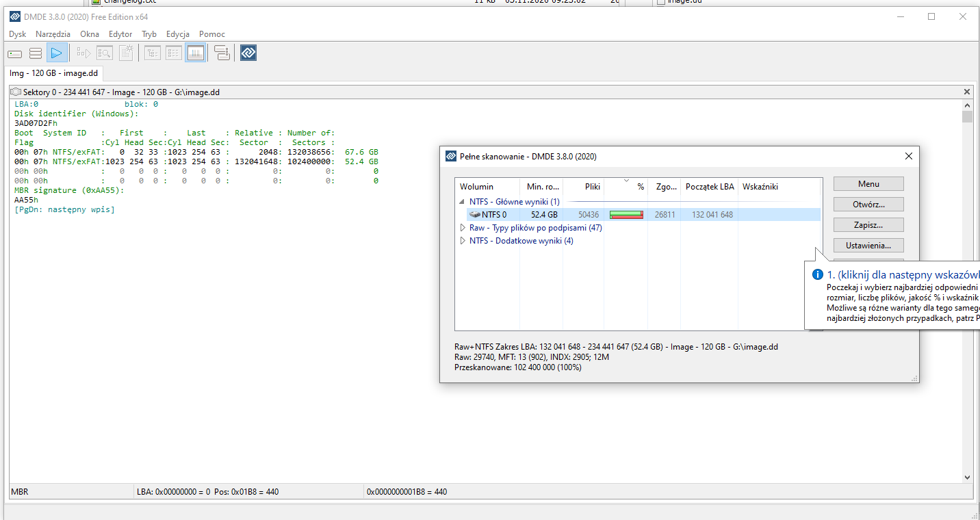Click the 132 041 648 LBA cell

coord(712,215)
